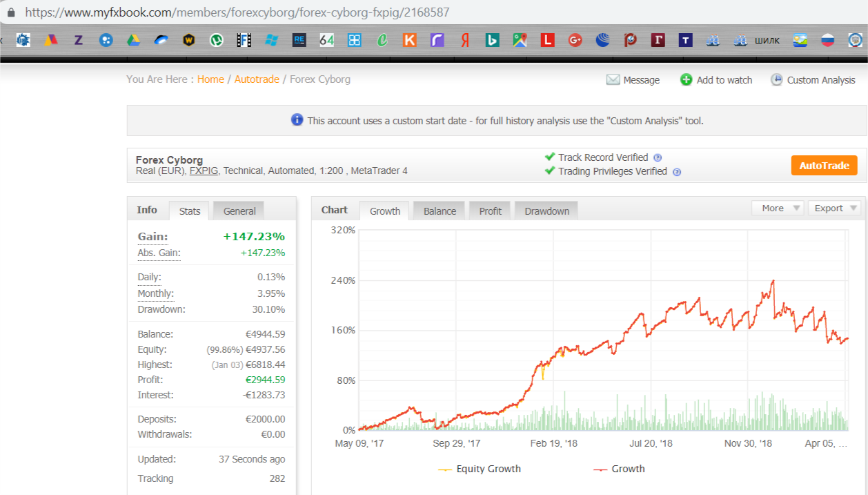The image size is (868, 495).
Task: Open the uTorrent bookmark icon
Action: pos(216,40)
